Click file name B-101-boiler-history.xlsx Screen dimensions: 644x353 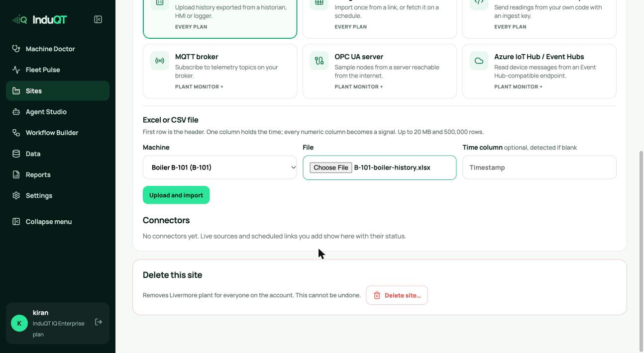(x=392, y=168)
